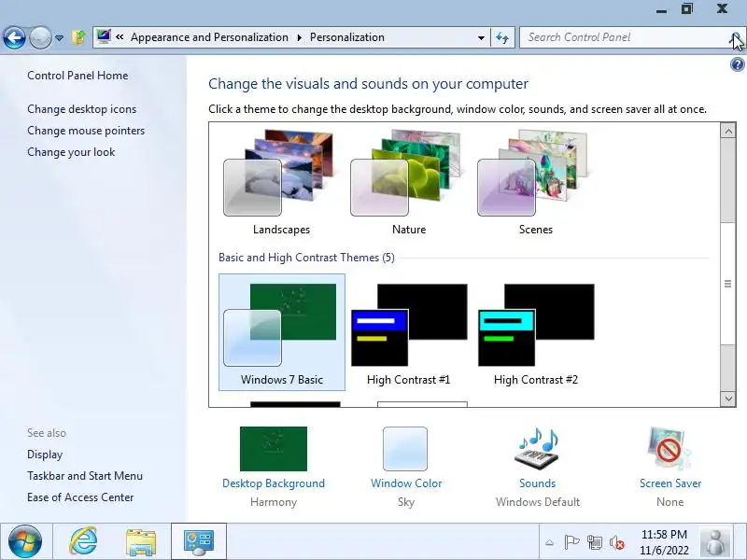747x560 pixels.
Task: Open the Display link under See also
Action: 45,455
